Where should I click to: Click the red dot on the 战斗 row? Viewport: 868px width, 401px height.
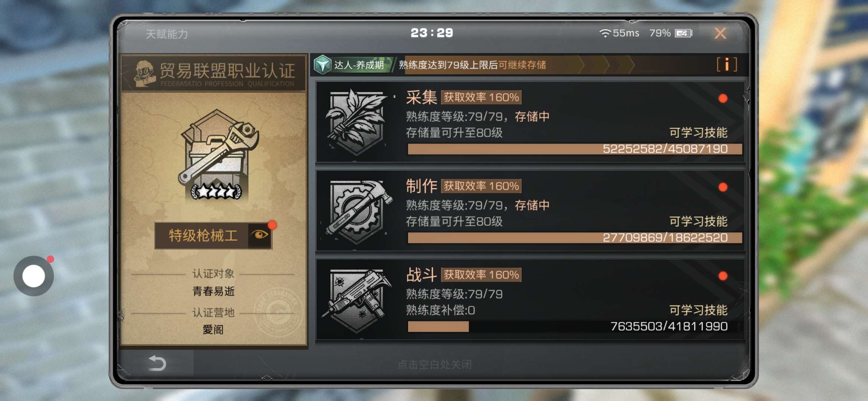[x=723, y=276]
